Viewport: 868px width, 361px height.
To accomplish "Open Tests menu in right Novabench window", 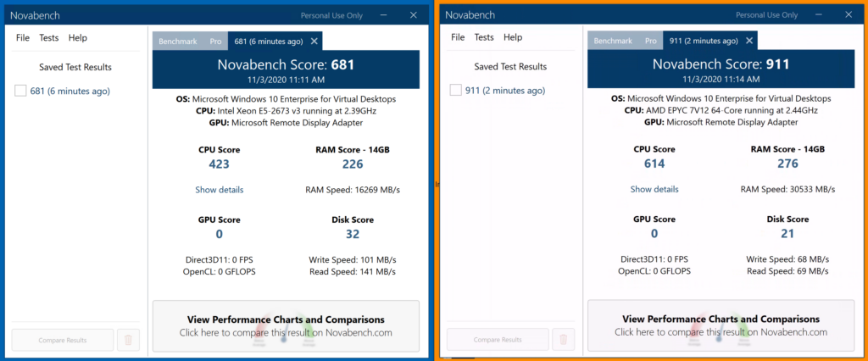I will tap(484, 37).
